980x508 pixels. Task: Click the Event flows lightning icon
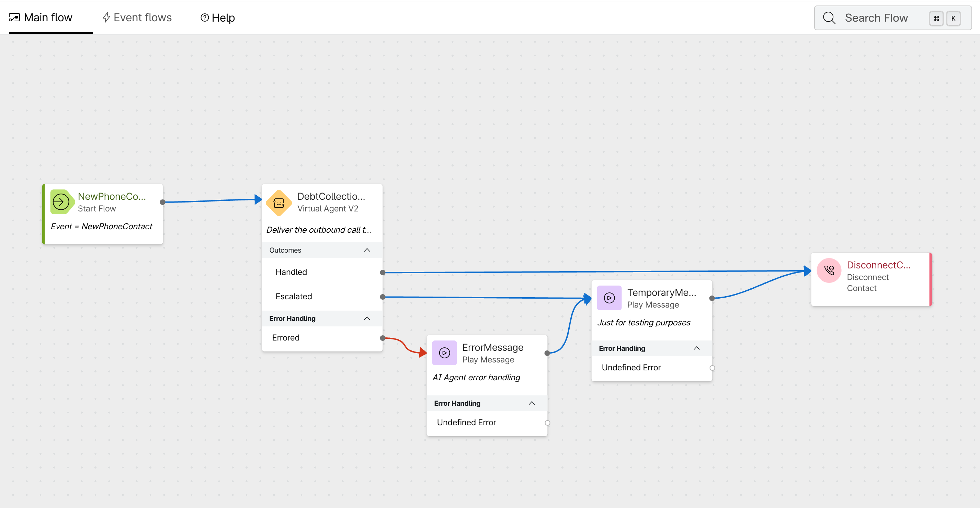pyautogui.click(x=106, y=18)
